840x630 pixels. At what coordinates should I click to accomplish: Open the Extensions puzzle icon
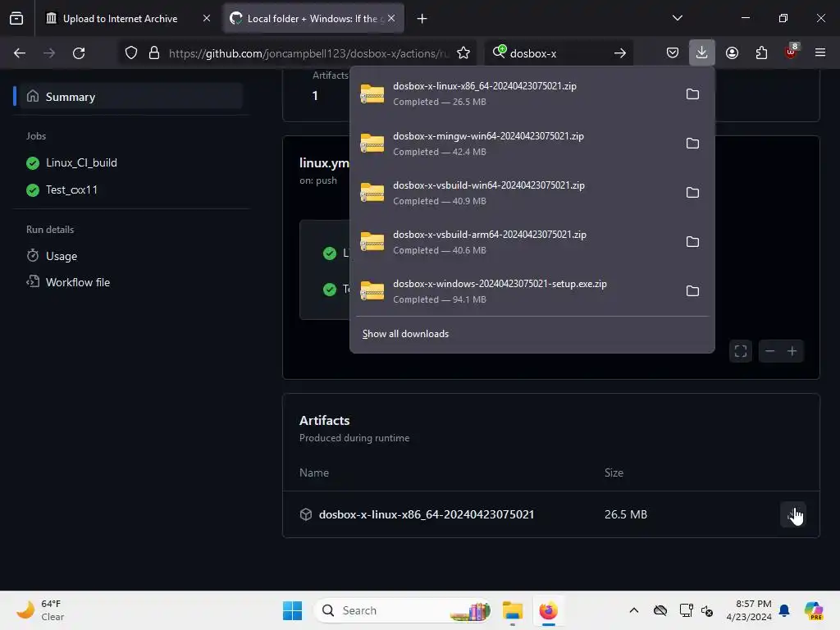[x=761, y=52]
